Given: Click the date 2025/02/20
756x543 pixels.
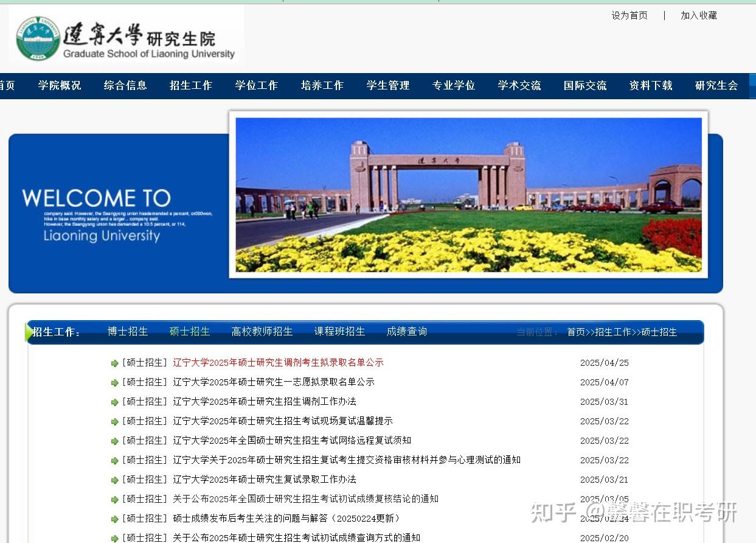Looking at the screenshot, I should (605, 538).
